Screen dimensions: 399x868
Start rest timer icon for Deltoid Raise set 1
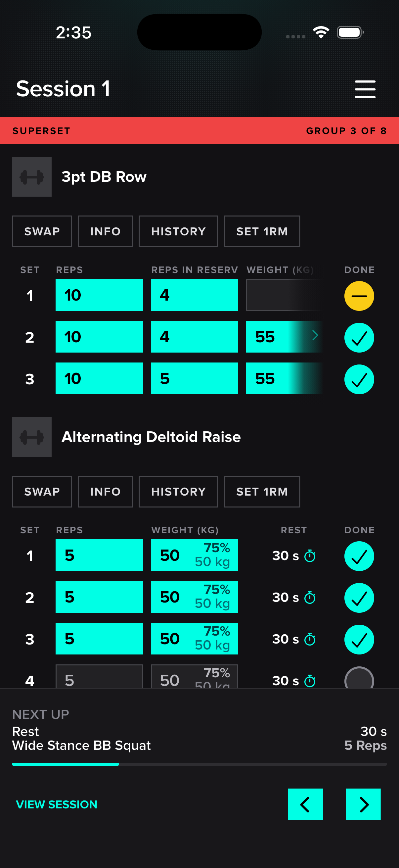pyautogui.click(x=310, y=555)
